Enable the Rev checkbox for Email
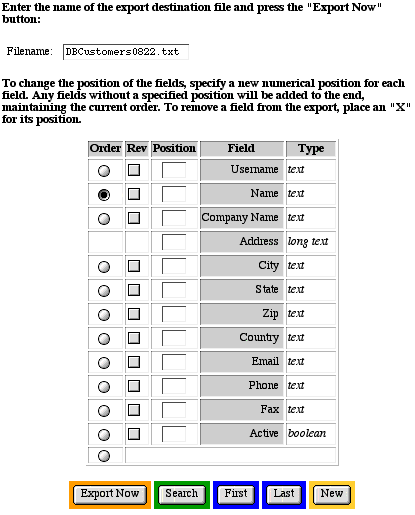 [x=134, y=362]
